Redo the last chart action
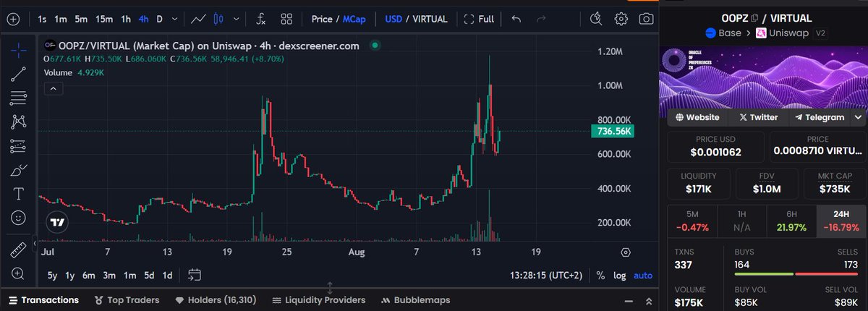The width and height of the screenshot is (868, 311). click(x=541, y=19)
